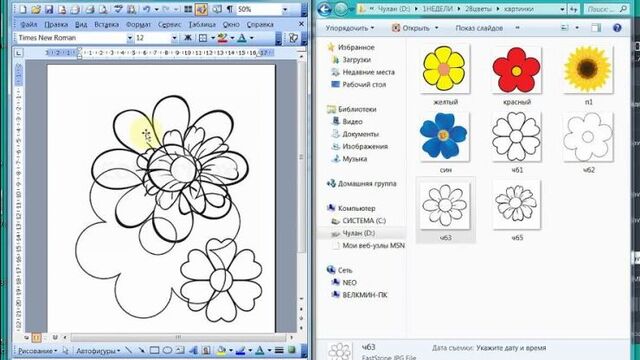Screen dimensions: 640x360
Task: Click line style icon in drawing toolbar
Action: click(x=279, y=351)
